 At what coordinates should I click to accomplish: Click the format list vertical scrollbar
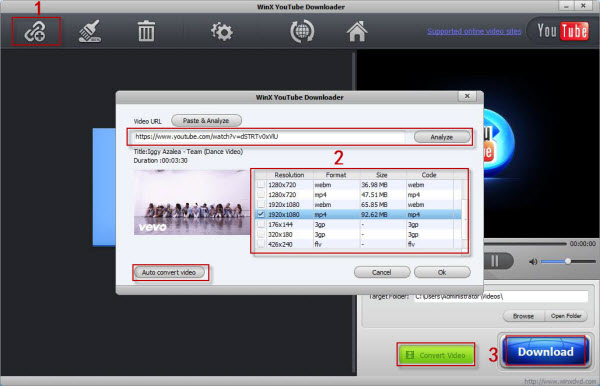coord(465,214)
